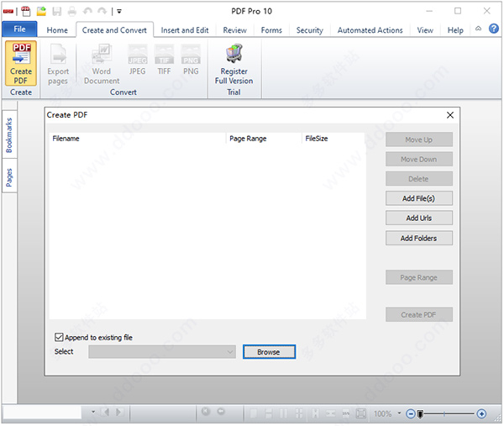
Task: Open the Automated Actions tab
Action: (x=370, y=30)
